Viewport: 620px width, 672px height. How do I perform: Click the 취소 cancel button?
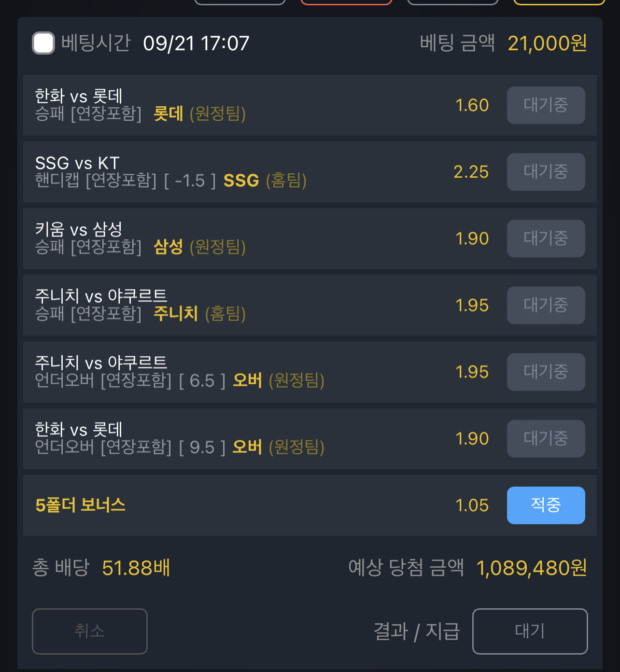pos(90,631)
